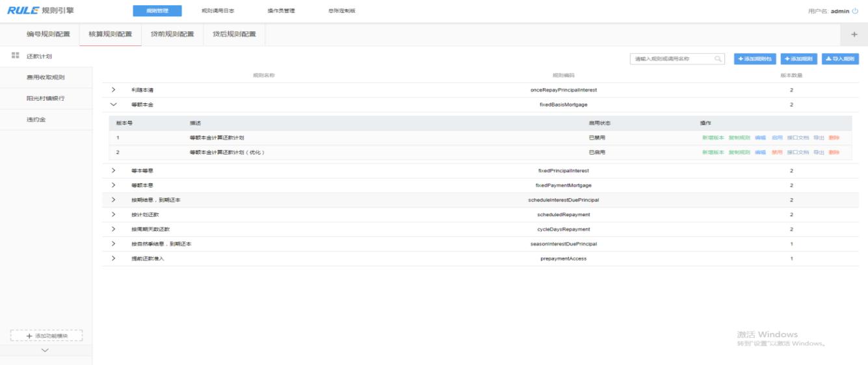
Task: Click rule code cycleDaysRepayment
Action: click(563, 229)
